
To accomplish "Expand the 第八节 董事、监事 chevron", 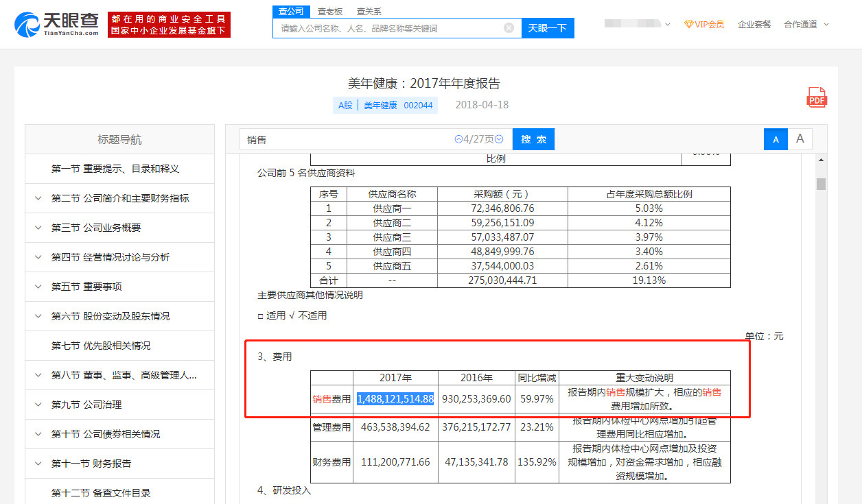I will (x=38, y=375).
